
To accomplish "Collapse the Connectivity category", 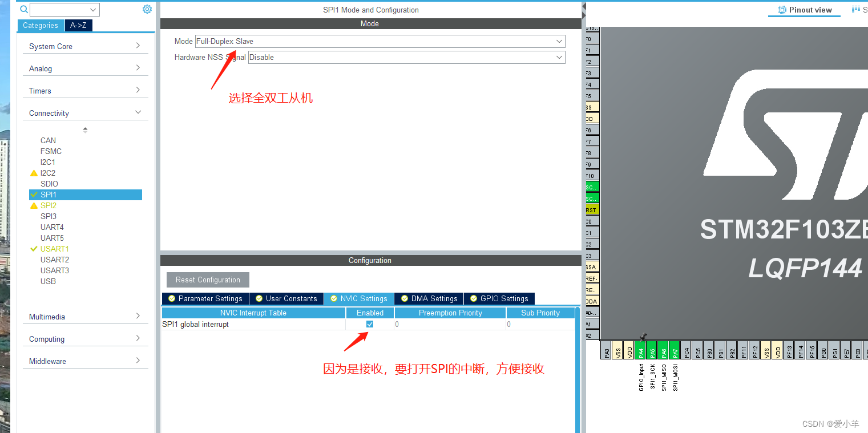I will [85, 113].
